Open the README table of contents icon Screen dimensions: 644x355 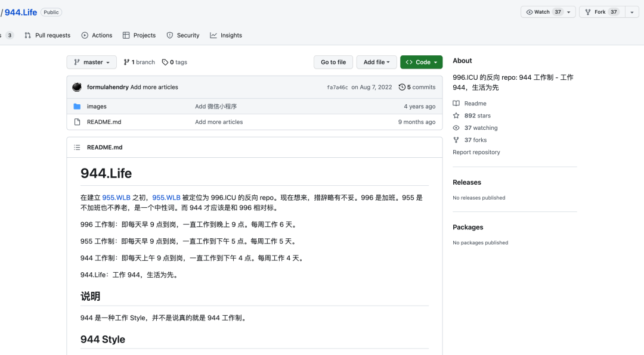pyautogui.click(x=77, y=147)
